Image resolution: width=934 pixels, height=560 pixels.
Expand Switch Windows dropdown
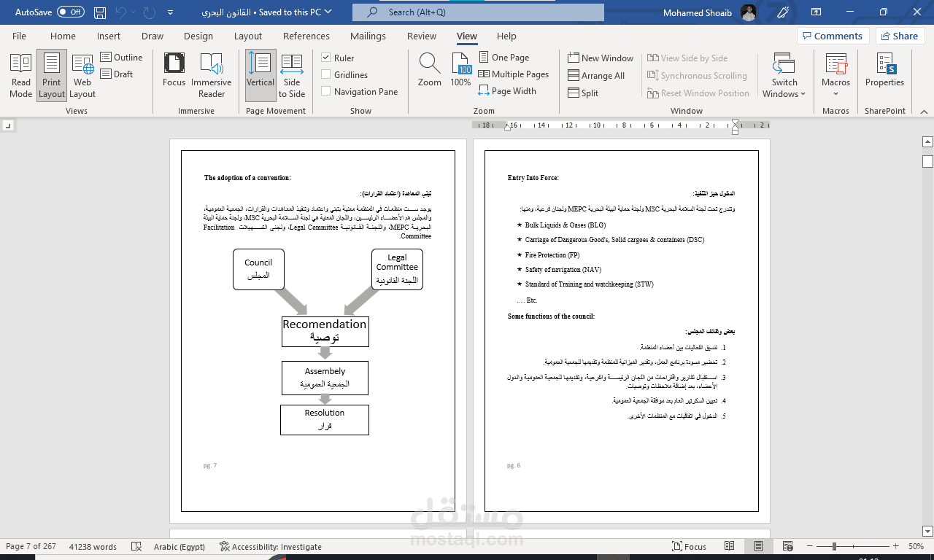coord(784,75)
